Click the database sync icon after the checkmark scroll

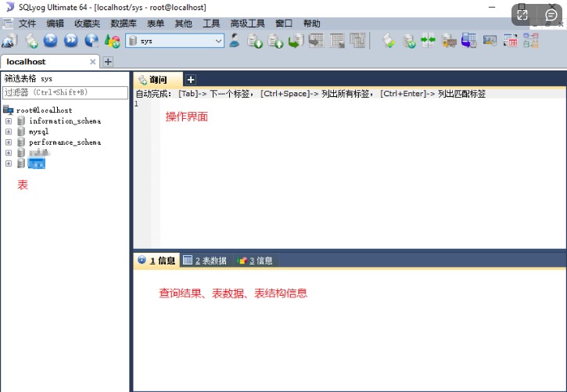pos(409,41)
